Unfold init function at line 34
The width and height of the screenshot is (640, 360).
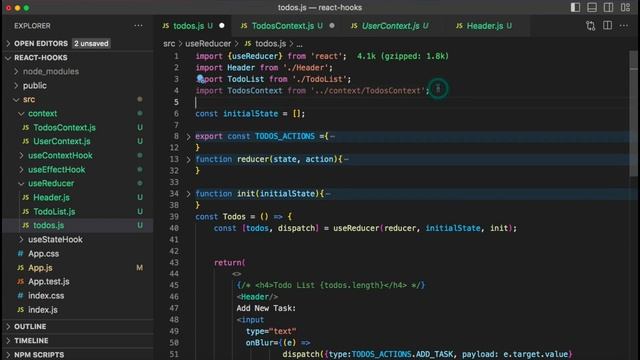coord(188,194)
